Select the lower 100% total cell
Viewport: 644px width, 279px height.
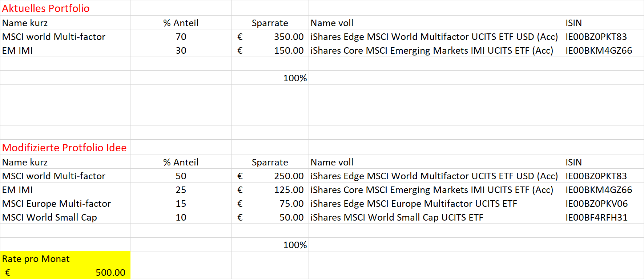coord(270,245)
